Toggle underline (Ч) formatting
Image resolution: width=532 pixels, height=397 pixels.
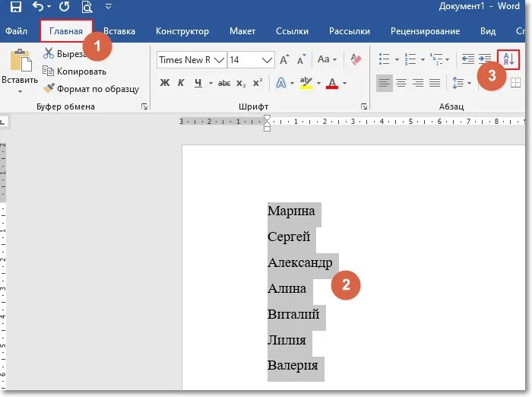(198, 83)
